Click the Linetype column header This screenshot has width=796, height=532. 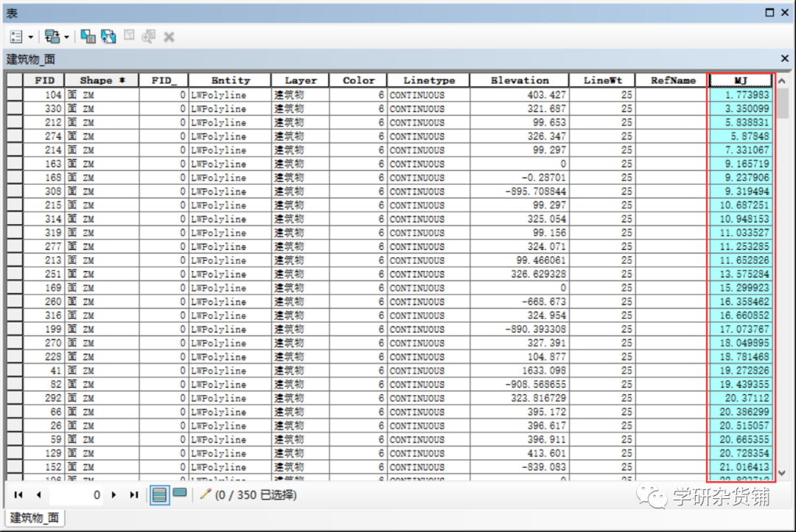[428, 80]
